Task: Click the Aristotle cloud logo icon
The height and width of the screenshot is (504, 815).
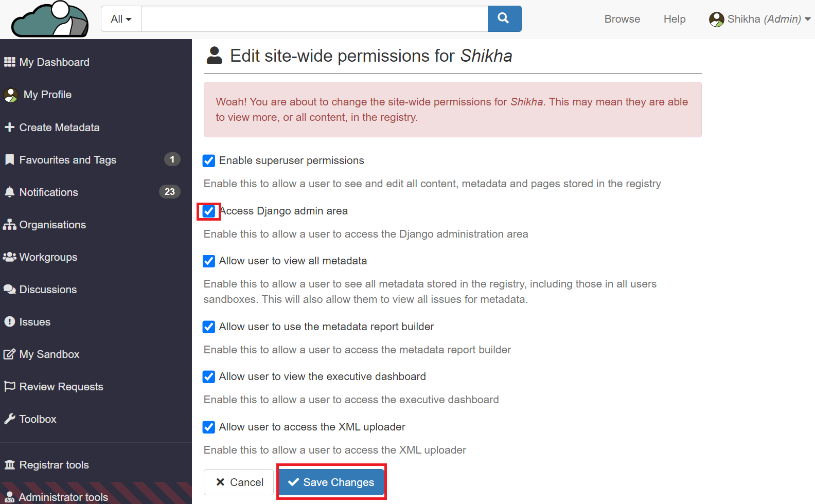Action: pyautogui.click(x=50, y=20)
